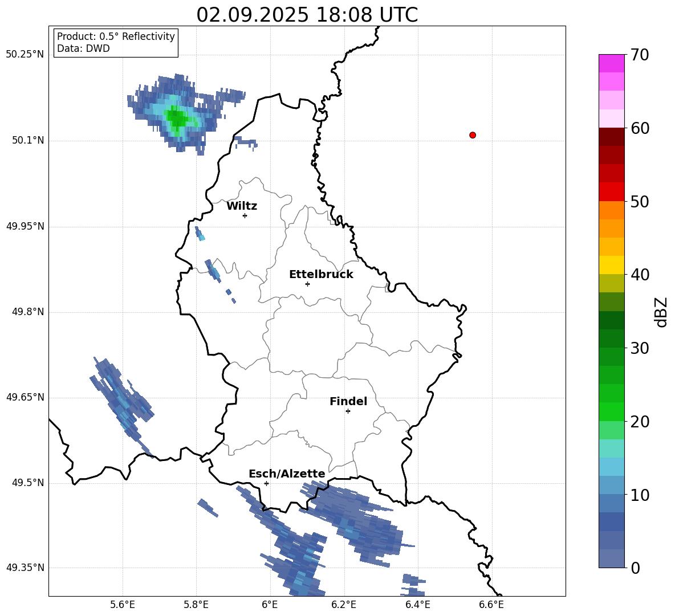Click the 40 value on the colorbar
The height and width of the screenshot is (616, 675).
click(x=640, y=275)
